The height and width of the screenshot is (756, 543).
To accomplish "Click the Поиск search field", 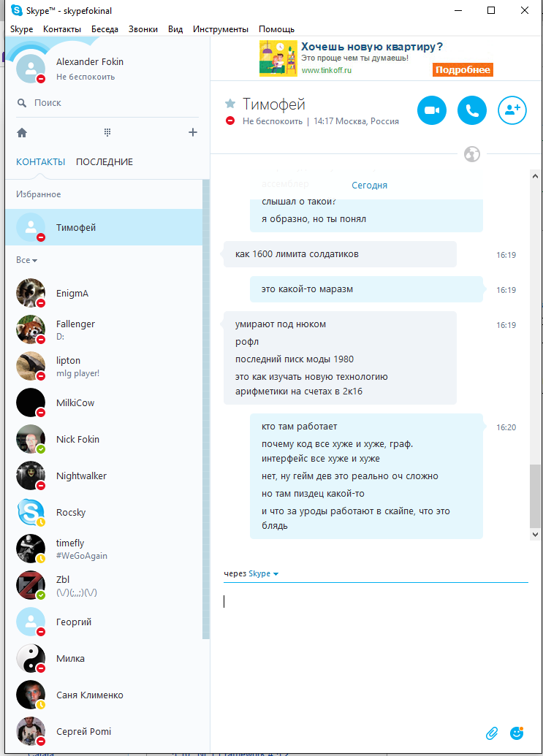I will tap(107, 103).
